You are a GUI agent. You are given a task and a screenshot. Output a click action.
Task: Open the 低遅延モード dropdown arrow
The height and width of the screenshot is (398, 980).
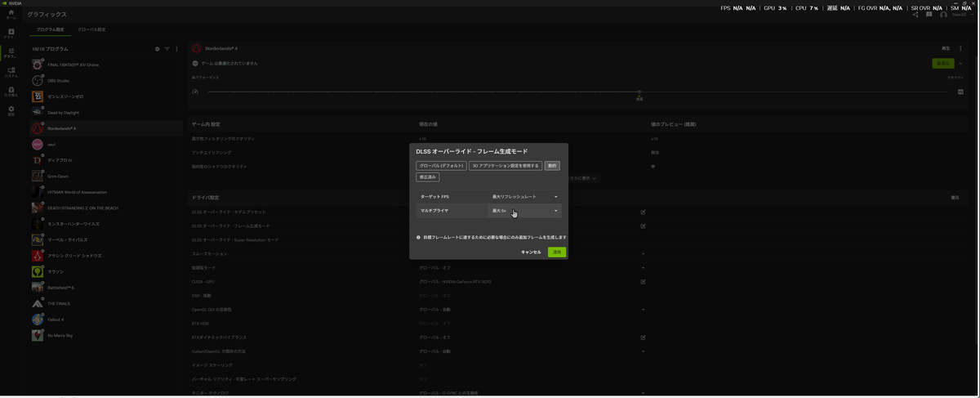(643, 268)
